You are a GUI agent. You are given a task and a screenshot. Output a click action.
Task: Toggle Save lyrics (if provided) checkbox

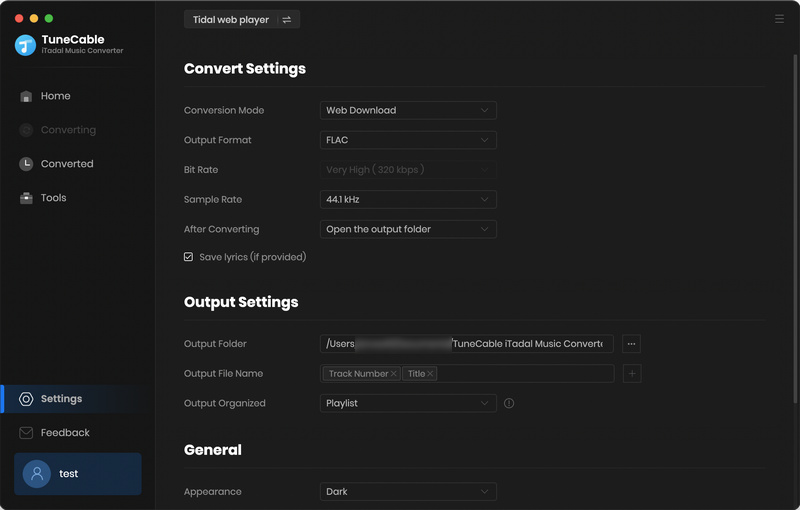[189, 257]
